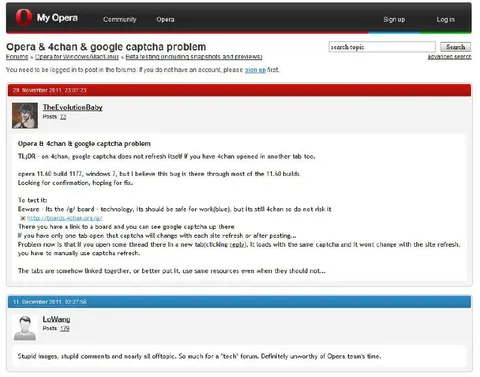Open advanced search link

[449, 57]
